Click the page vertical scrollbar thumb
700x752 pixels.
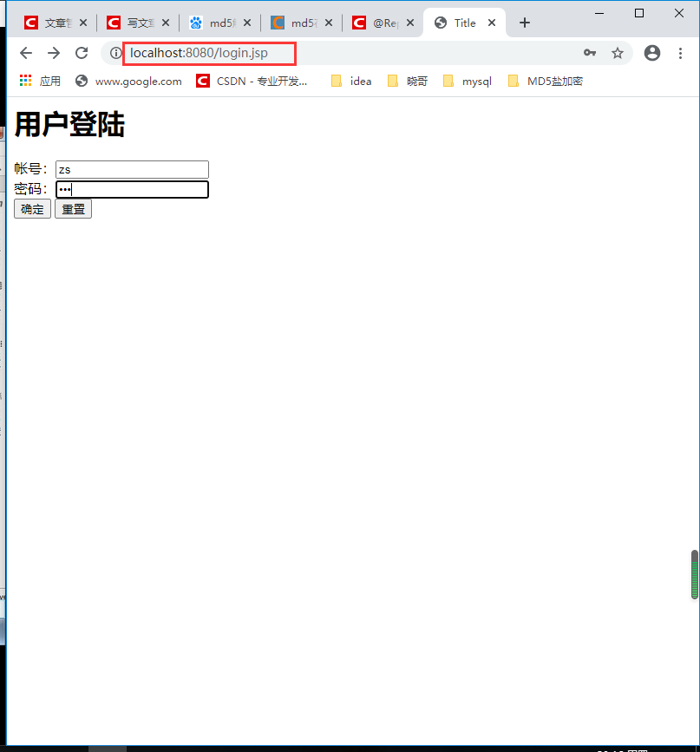(694, 574)
